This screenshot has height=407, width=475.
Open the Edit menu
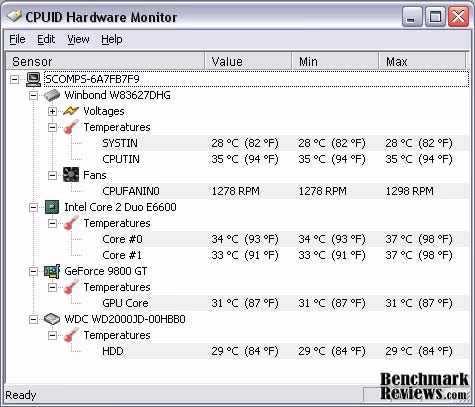point(46,39)
